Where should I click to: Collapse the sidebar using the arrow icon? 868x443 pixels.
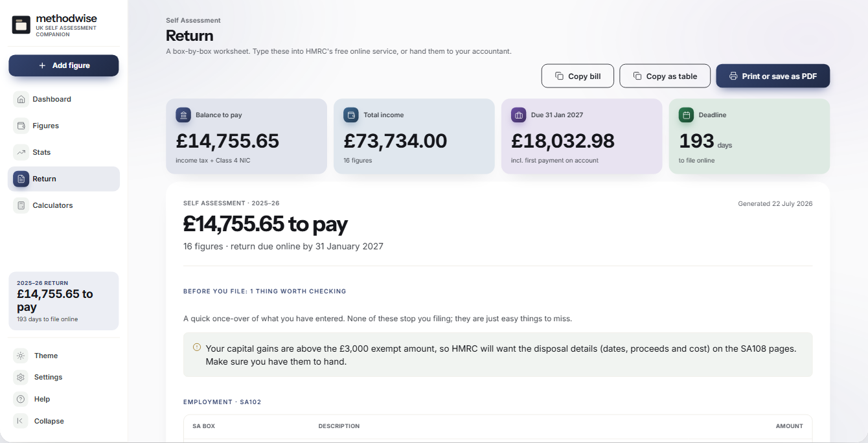pos(21,421)
